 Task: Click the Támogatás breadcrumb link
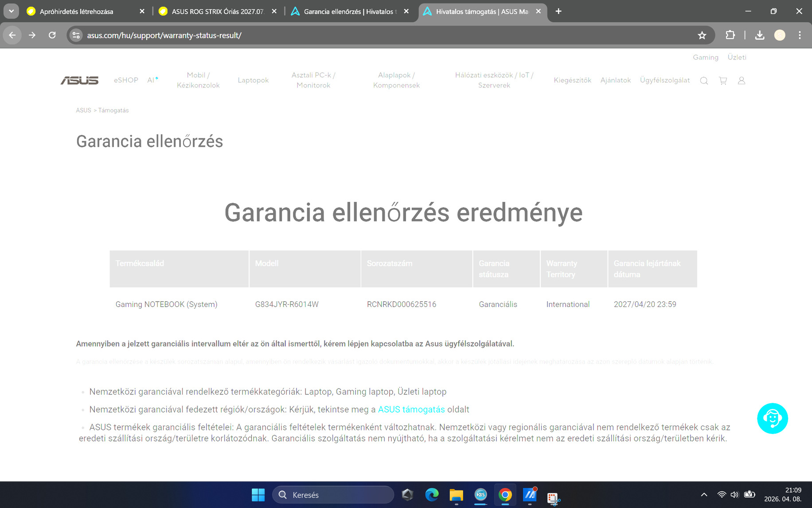(x=113, y=110)
